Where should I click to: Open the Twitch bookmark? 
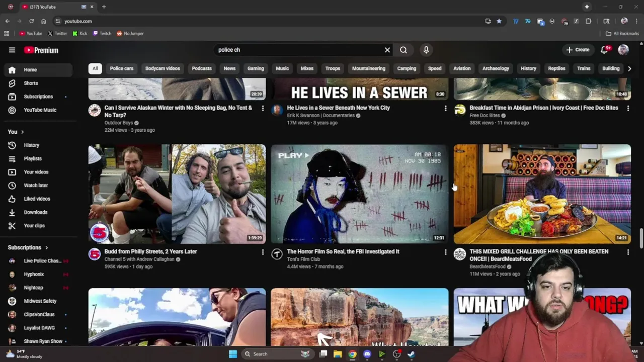point(102,34)
